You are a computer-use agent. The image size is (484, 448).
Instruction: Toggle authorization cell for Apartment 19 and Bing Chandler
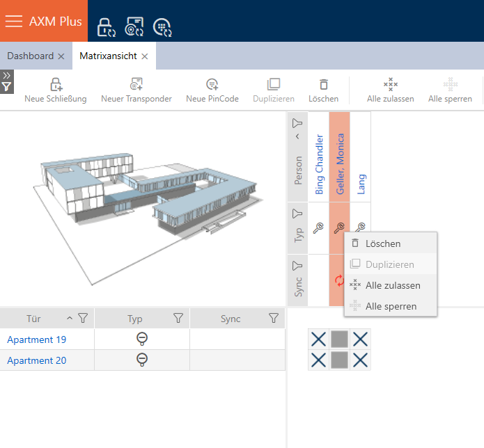[x=318, y=339]
